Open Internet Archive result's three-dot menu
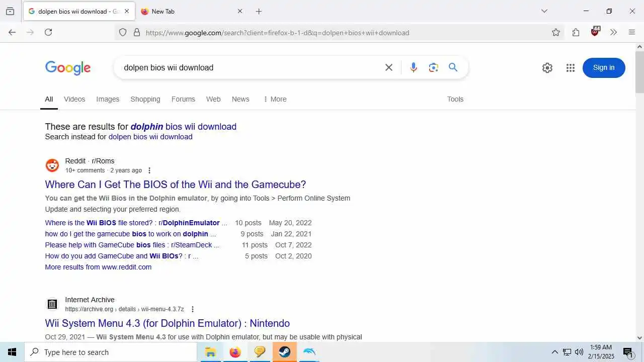The height and width of the screenshot is (362, 644). click(x=192, y=309)
